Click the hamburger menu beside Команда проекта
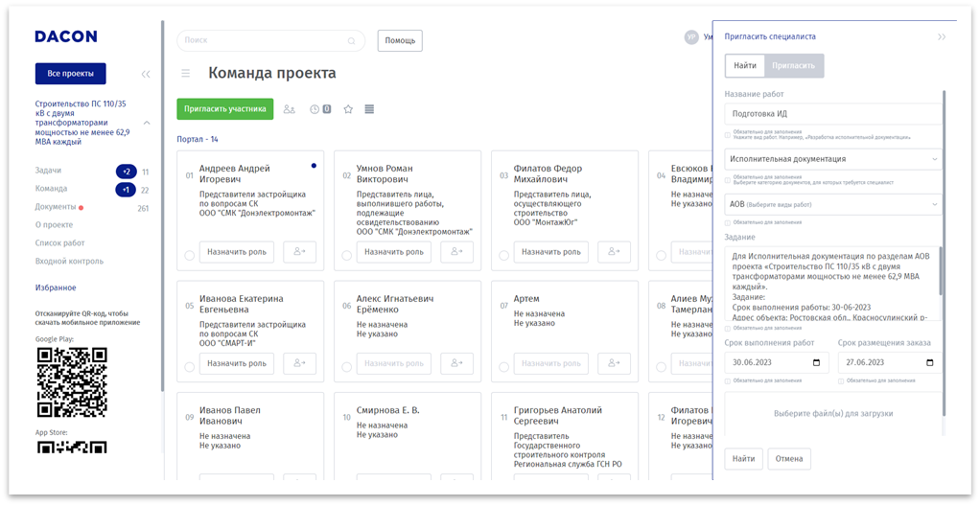Viewport: 980px width, 506px height. (186, 73)
